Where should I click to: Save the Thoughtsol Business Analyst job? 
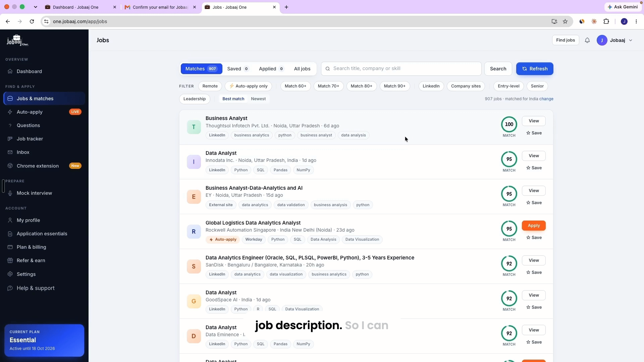click(534, 133)
